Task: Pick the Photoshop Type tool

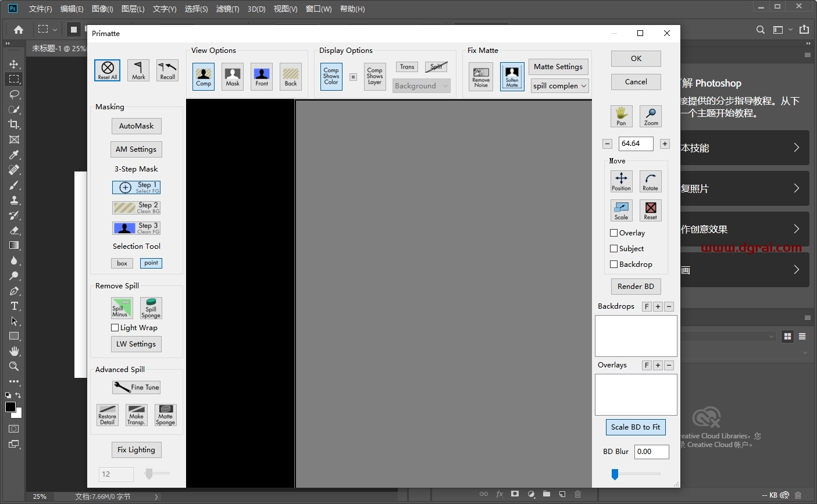Action: click(14, 306)
